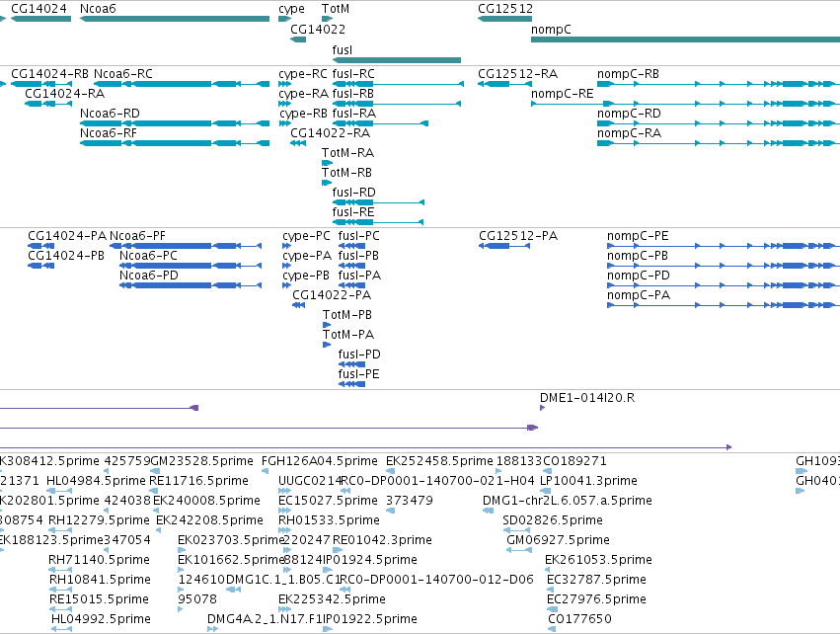Select transcript fusl-RB
The height and width of the screenshot is (634, 840).
tap(397, 104)
